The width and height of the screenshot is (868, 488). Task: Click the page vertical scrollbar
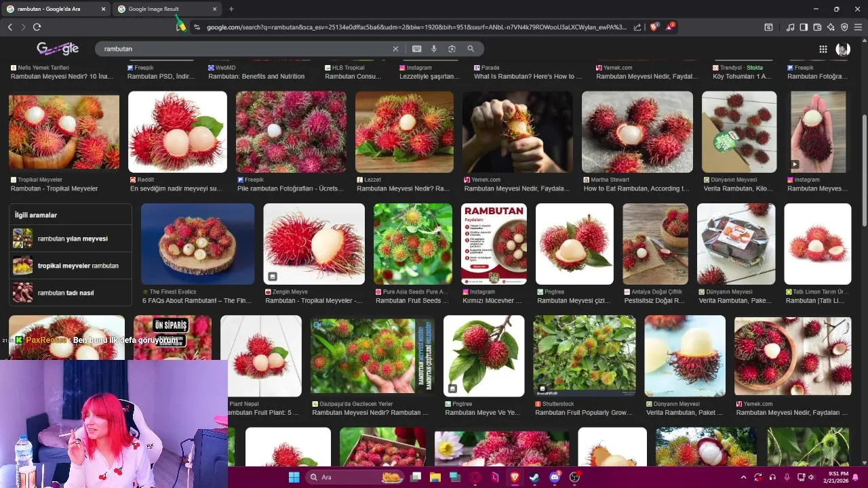(864, 169)
